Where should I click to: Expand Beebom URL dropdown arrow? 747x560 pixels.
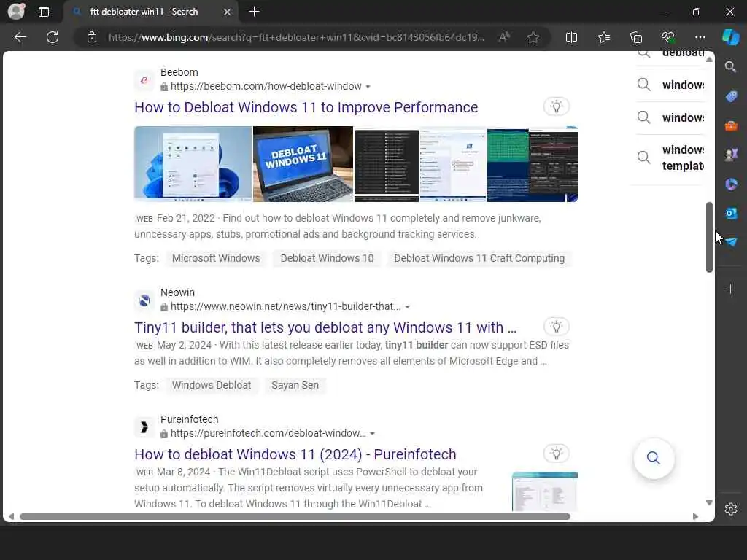point(368,87)
